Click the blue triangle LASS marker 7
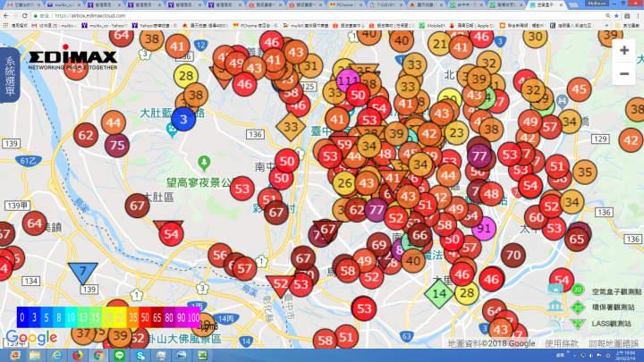The width and height of the screenshot is (644, 362). pyautogui.click(x=83, y=273)
